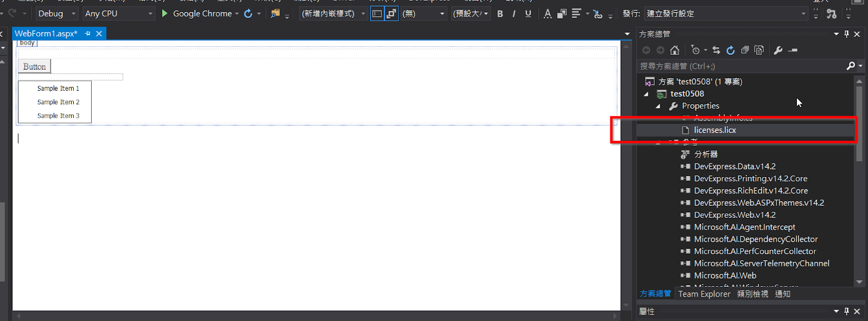Select DevExpress.RichEdit.v14.2.Core reference

coord(751,191)
